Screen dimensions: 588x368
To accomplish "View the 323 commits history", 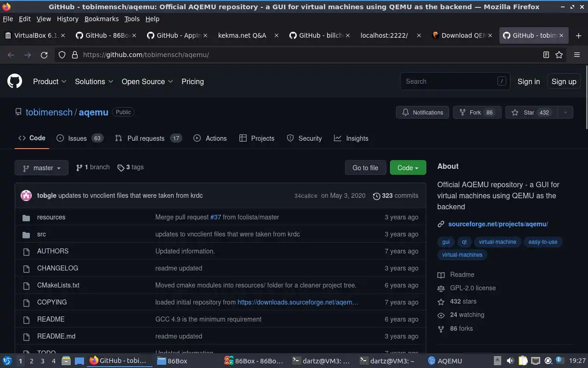I will click(396, 195).
